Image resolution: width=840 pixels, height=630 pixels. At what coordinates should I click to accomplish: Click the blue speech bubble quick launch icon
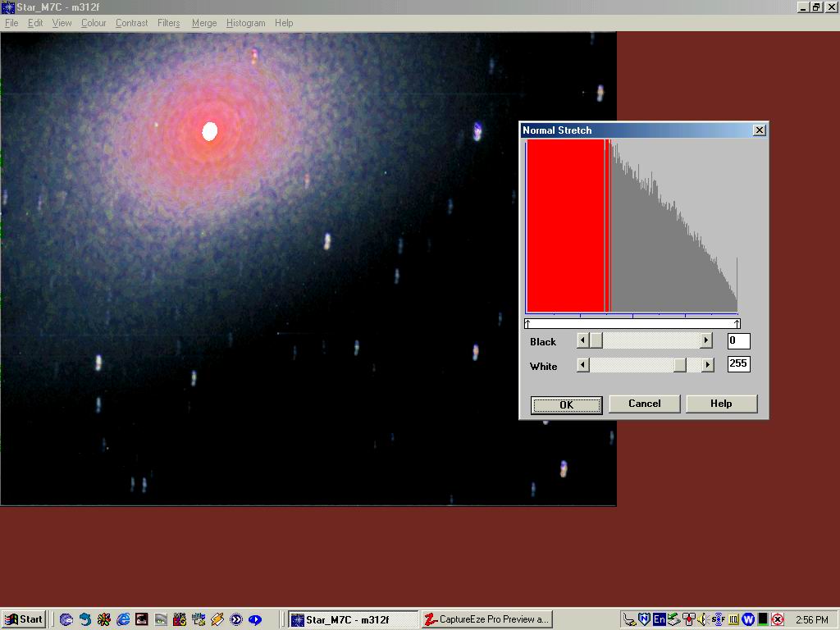pos(255,620)
